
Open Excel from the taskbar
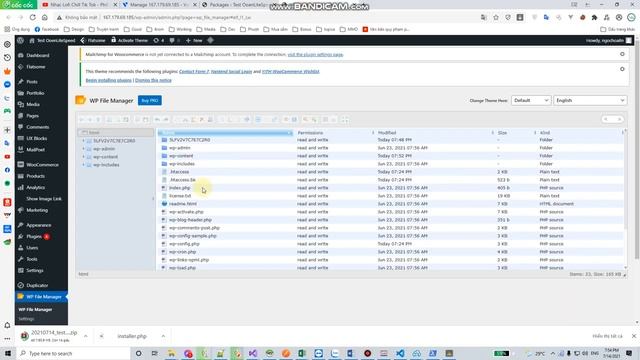click(302, 353)
